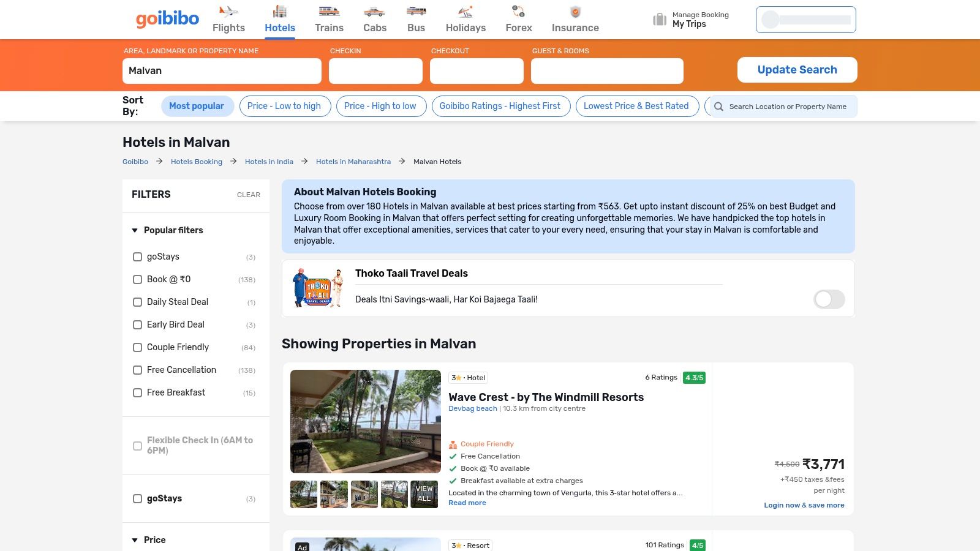Open the Flights airplane icon
Viewport: 980px width, 551px height.
pos(228,12)
